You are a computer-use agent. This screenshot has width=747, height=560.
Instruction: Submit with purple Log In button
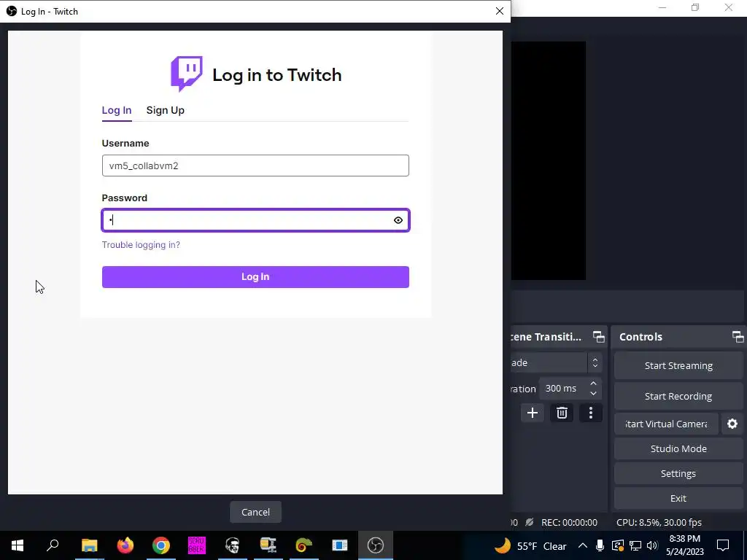tap(255, 276)
